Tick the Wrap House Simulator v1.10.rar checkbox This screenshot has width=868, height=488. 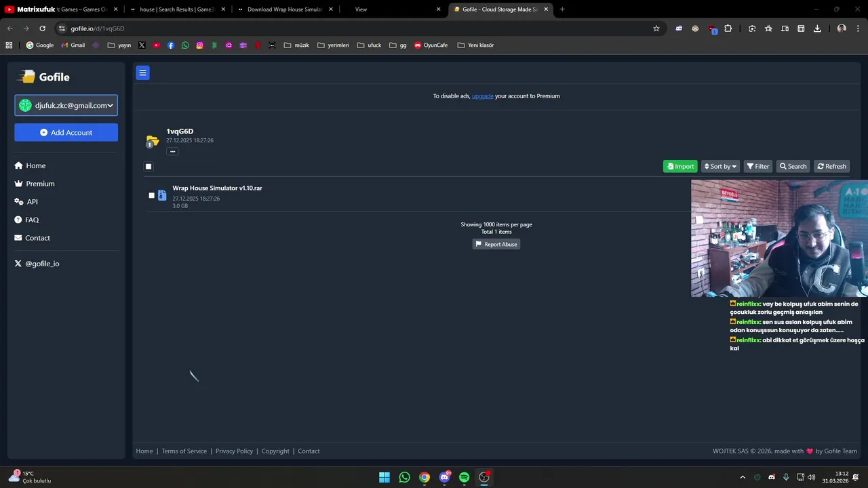[151, 195]
